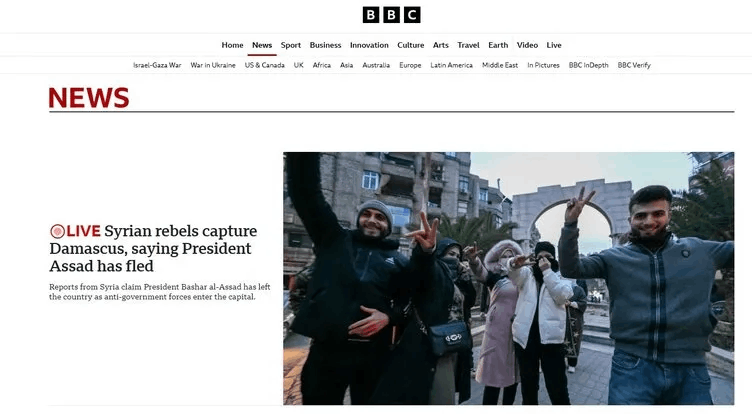Open the War in Ukraine topic link

(213, 65)
